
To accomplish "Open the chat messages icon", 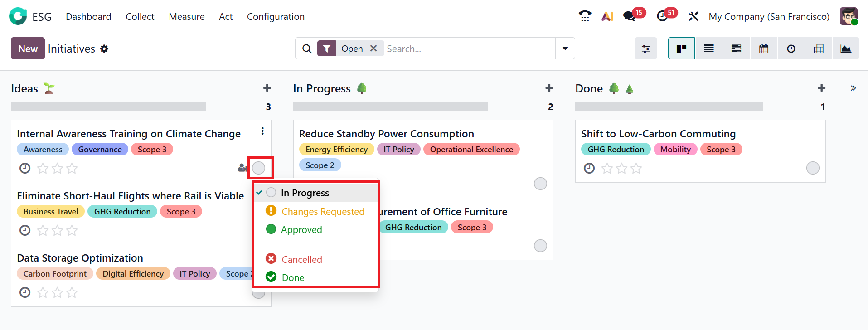I will point(629,16).
